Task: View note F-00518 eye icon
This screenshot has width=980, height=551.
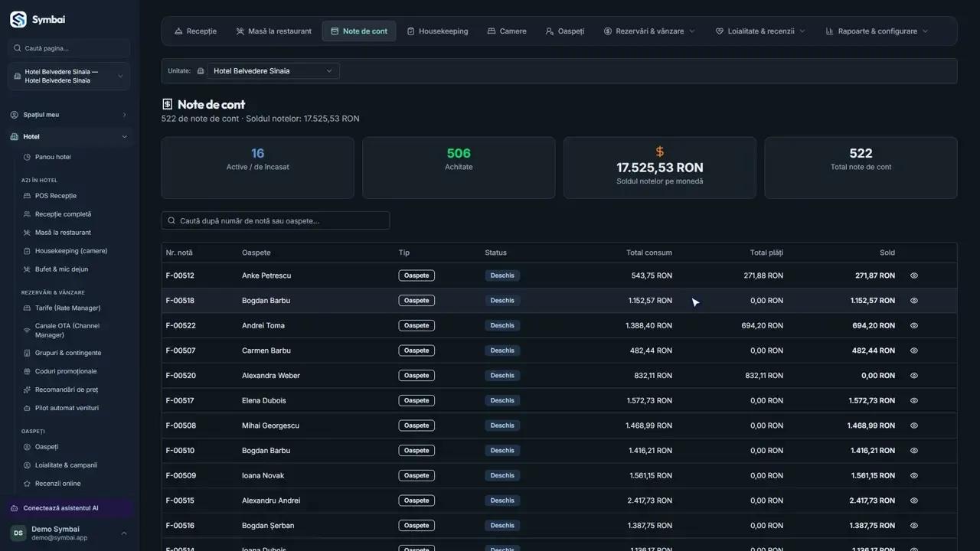Action: (914, 301)
